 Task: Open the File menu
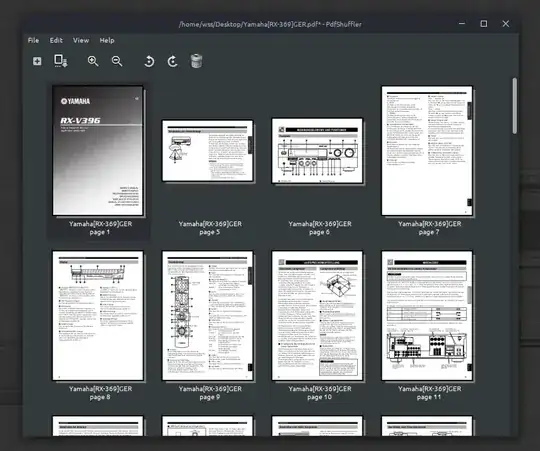(33, 40)
